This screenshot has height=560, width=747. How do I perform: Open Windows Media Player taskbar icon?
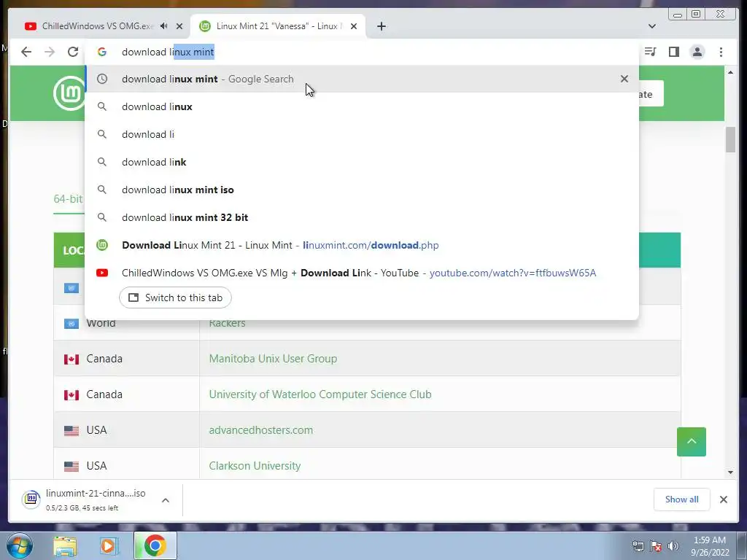point(108,545)
